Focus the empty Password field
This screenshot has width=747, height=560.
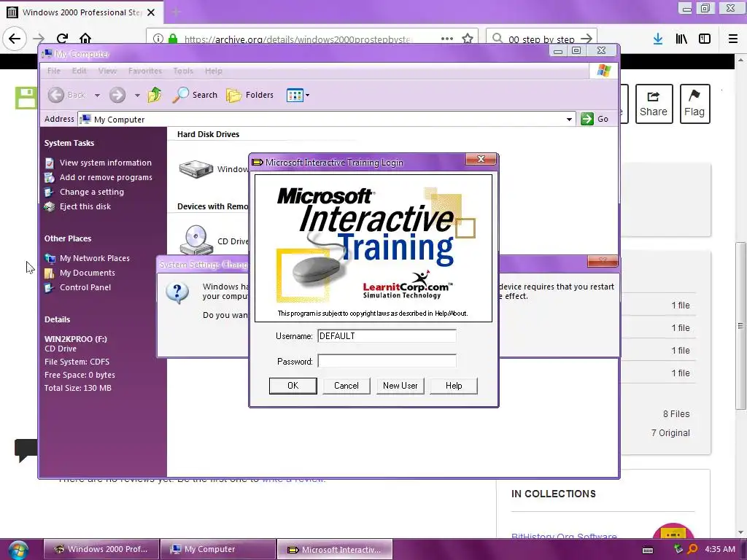(x=387, y=361)
